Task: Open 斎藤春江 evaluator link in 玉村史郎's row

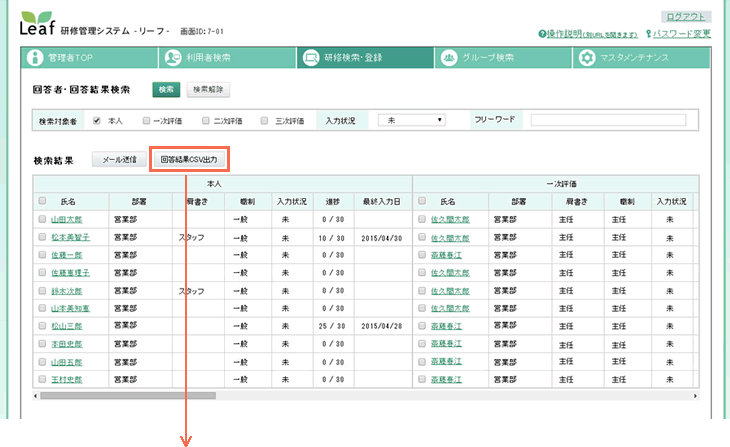Action: [446, 379]
